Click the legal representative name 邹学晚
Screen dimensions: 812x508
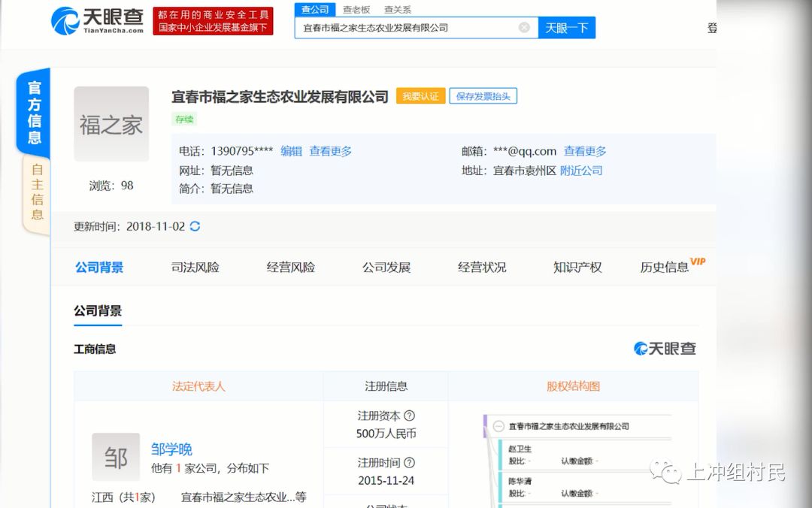coord(171,449)
